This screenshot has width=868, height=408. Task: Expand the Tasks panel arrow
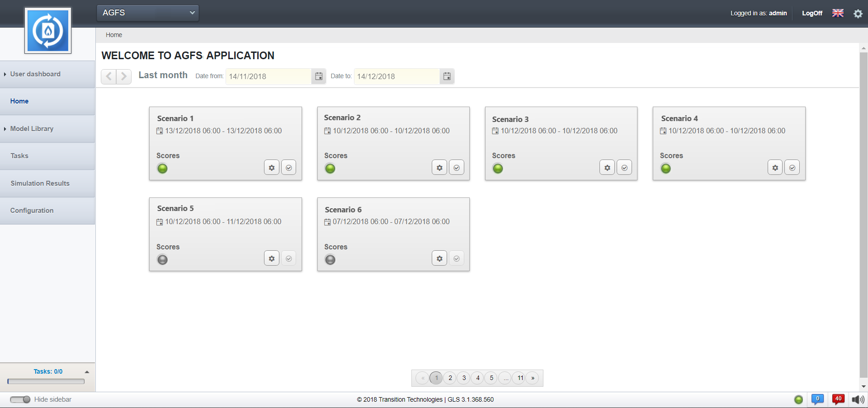point(87,372)
